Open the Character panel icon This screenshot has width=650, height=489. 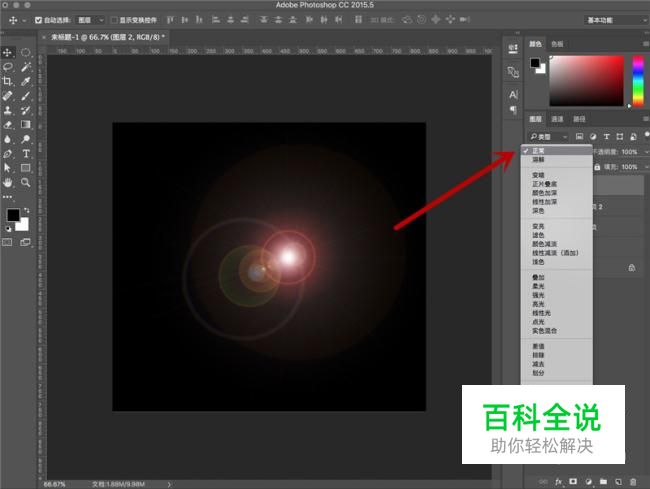tap(513, 94)
